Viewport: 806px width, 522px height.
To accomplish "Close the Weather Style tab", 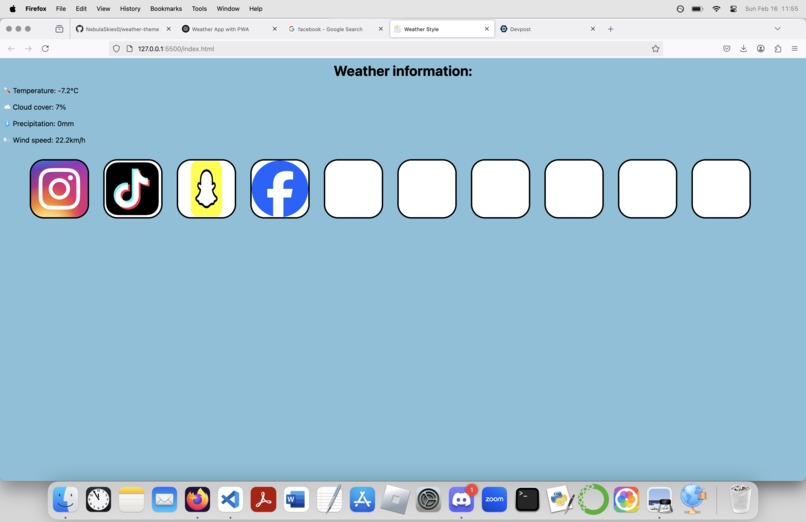I will click(x=487, y=29).
